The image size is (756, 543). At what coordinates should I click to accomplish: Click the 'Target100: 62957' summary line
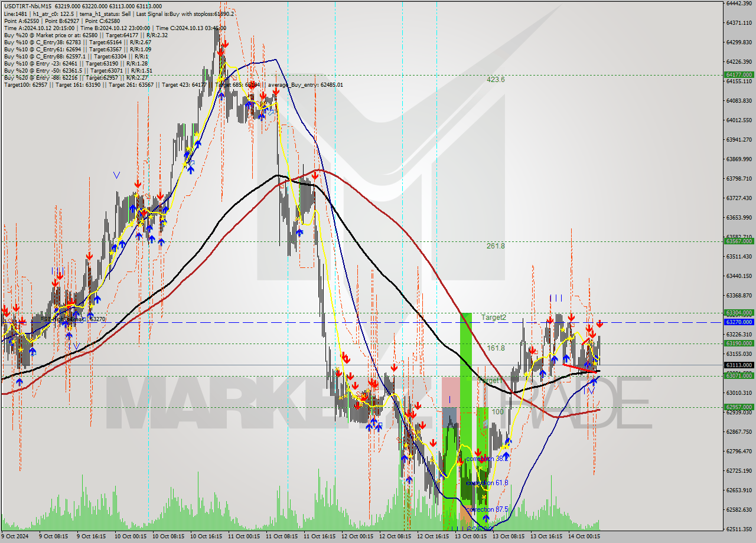click(x=173, y=84)
